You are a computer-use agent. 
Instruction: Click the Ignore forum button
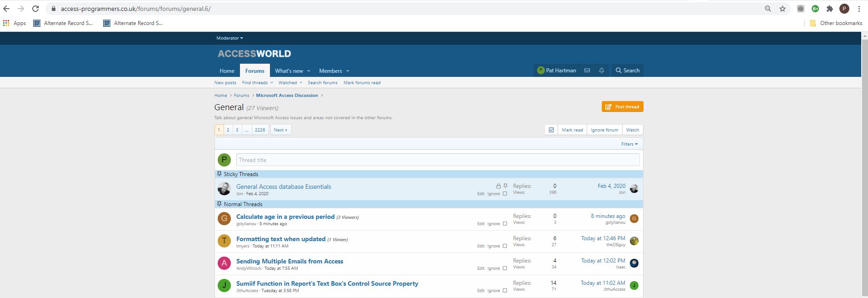(x=604, y=130)
